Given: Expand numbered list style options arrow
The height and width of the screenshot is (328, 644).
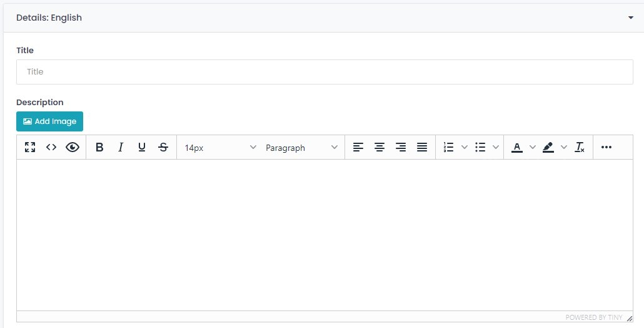Looking at the screenshot, I should click(x=465, y=147).
